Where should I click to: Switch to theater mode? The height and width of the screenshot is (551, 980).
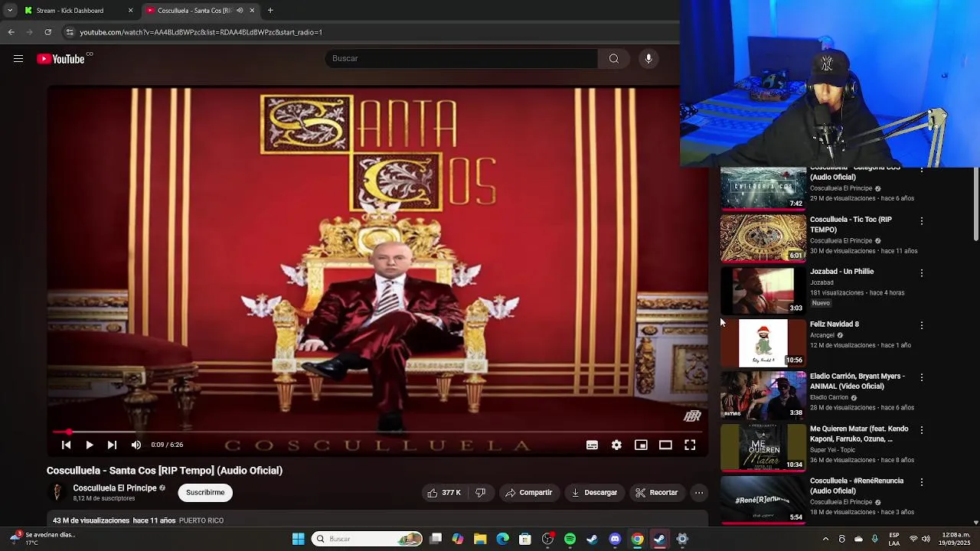665,445
